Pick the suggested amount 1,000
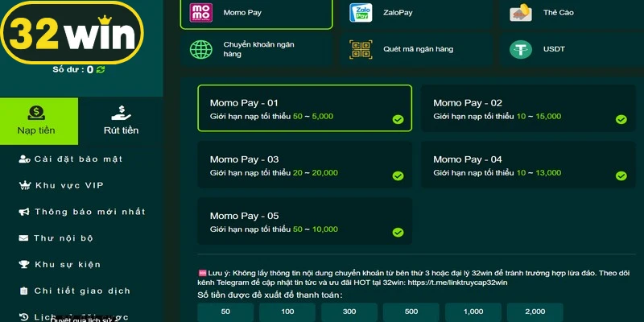Screen dimensions: 644x322 [x=473, y=312]
